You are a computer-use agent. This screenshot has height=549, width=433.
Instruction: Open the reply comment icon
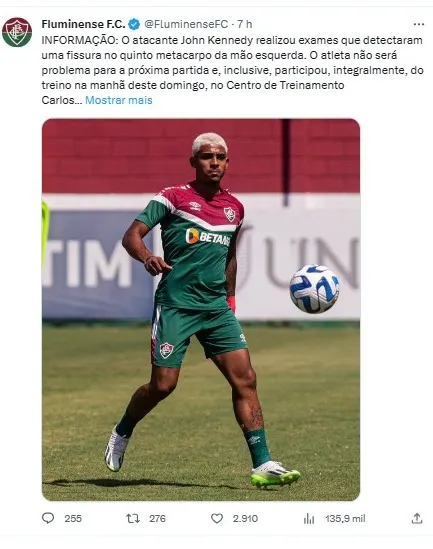click(48, 518)
